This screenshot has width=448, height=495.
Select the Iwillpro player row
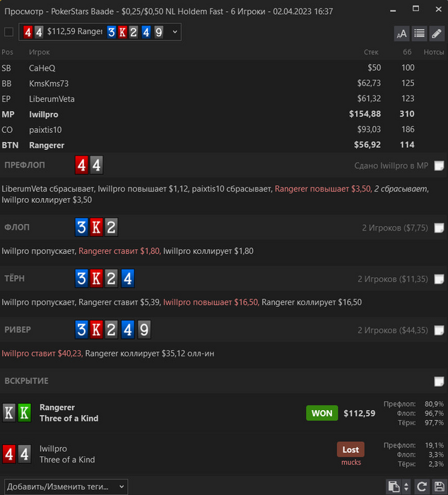[x=224, y=115]
